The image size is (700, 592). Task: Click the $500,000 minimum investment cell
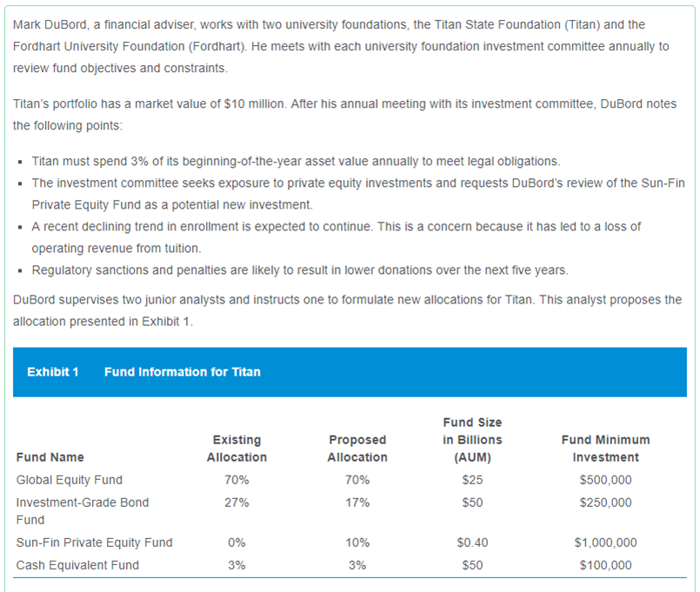pyautogui.click(x=605, y=480)
